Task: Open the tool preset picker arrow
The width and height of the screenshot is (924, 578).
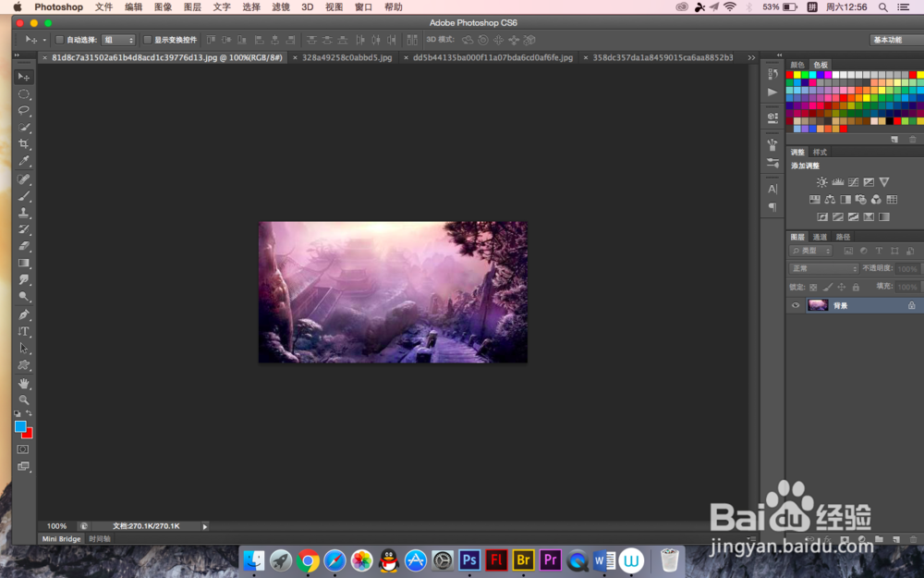Action: 44,40
